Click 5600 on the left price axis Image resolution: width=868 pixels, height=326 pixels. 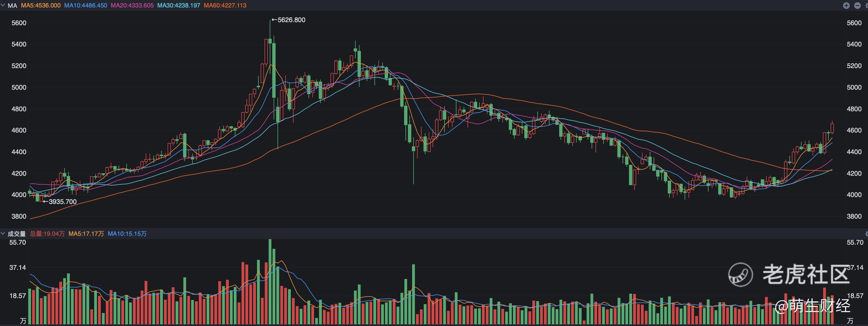pos(19,23)
